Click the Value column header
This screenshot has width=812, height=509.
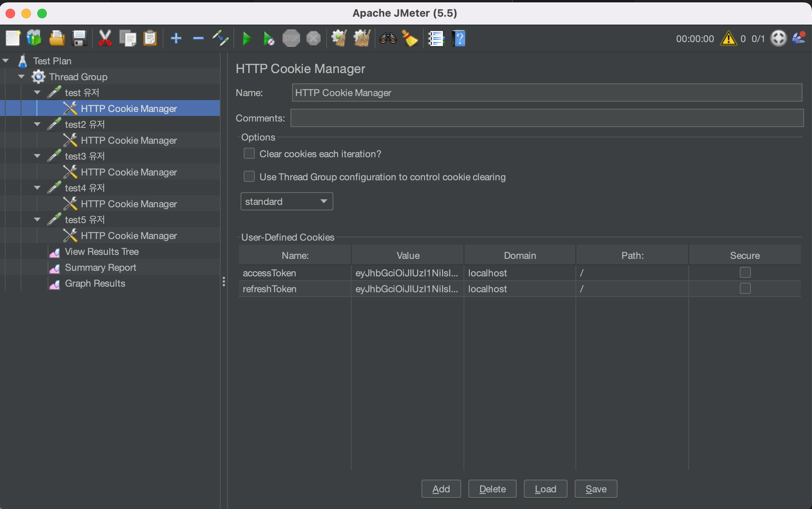pos(408,255)
